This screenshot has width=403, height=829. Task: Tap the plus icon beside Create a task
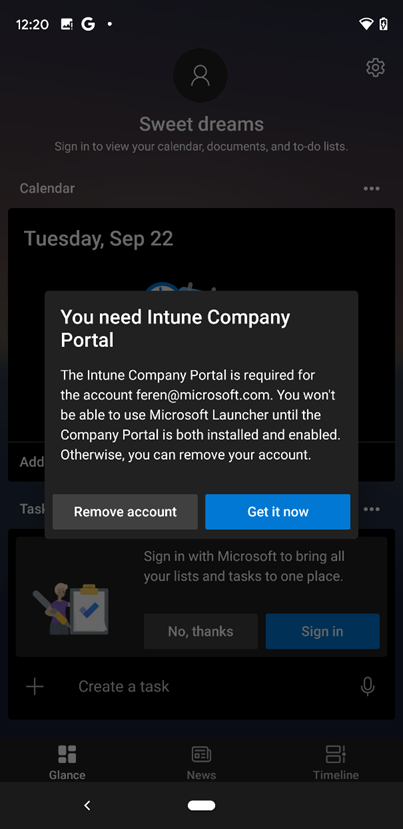tap(35, 686)
